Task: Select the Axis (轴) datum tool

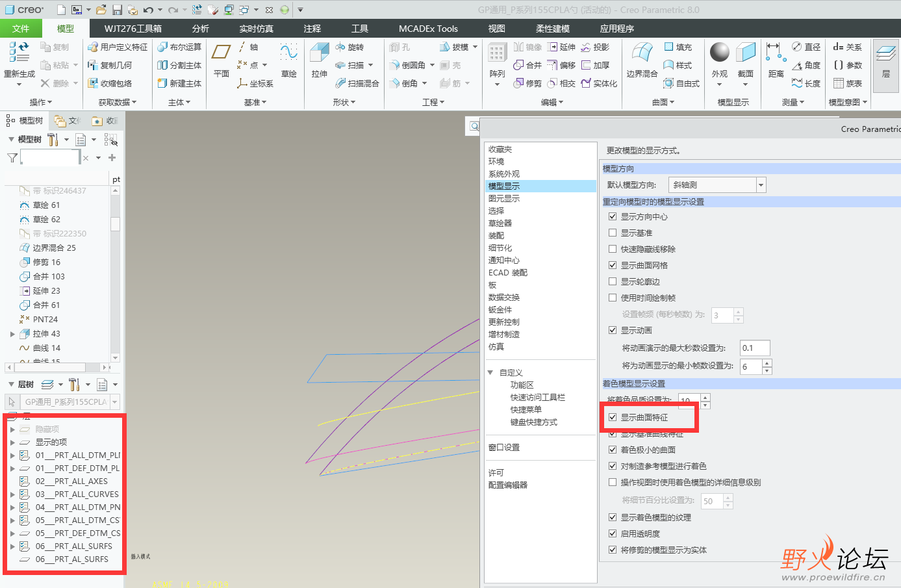Action: pos(247,47)
